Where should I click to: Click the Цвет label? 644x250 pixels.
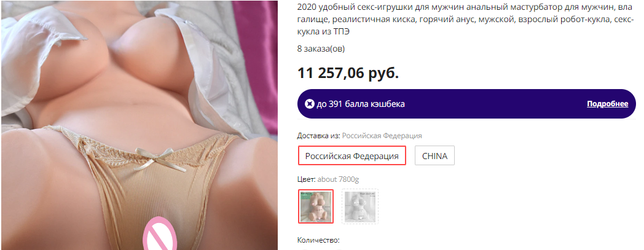click(x=307, y=179)
